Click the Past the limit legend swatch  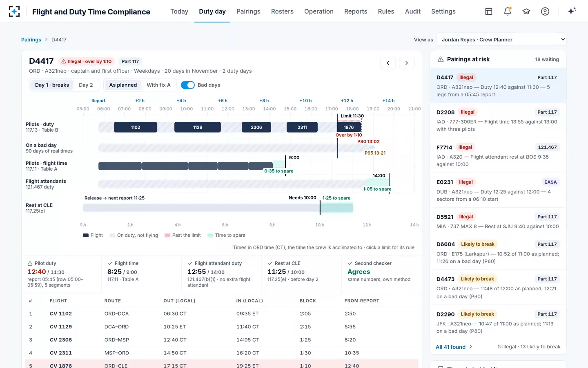[167, 236]
